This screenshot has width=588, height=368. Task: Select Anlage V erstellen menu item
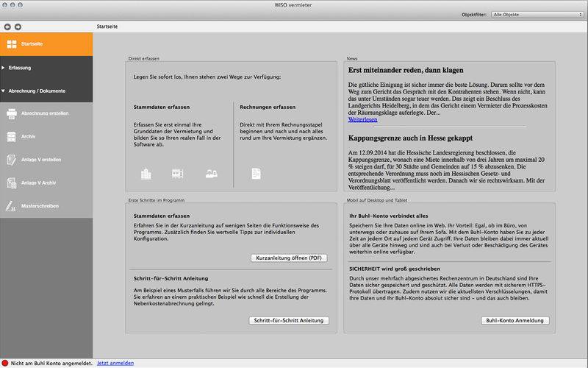pyautogui.click(x=46, y=160)
